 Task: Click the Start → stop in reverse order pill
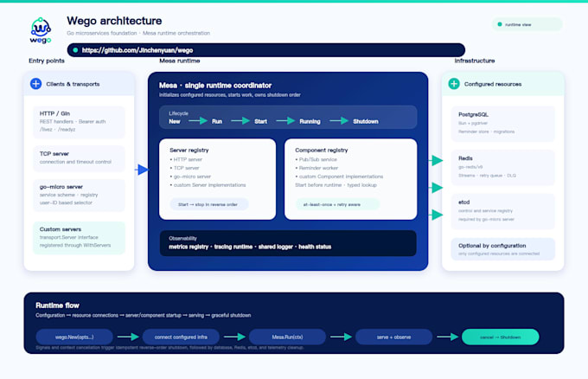(x=209, y=204)
